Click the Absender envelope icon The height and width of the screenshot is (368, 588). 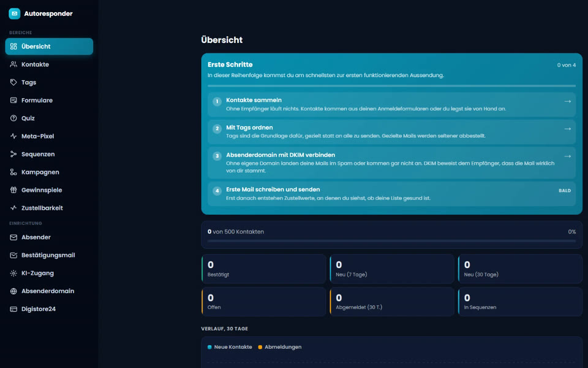[x=13, y=237]
